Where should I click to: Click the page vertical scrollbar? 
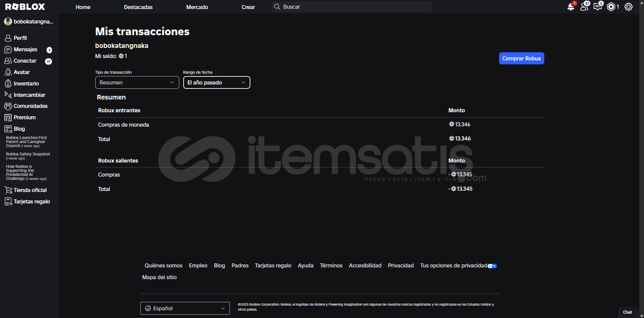(642, 159)
